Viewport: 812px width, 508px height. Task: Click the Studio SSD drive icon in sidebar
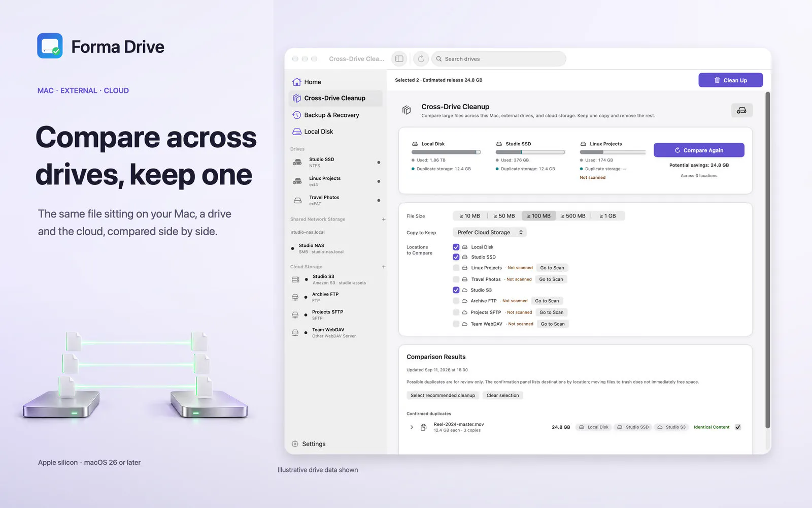[x=297, y=163]
